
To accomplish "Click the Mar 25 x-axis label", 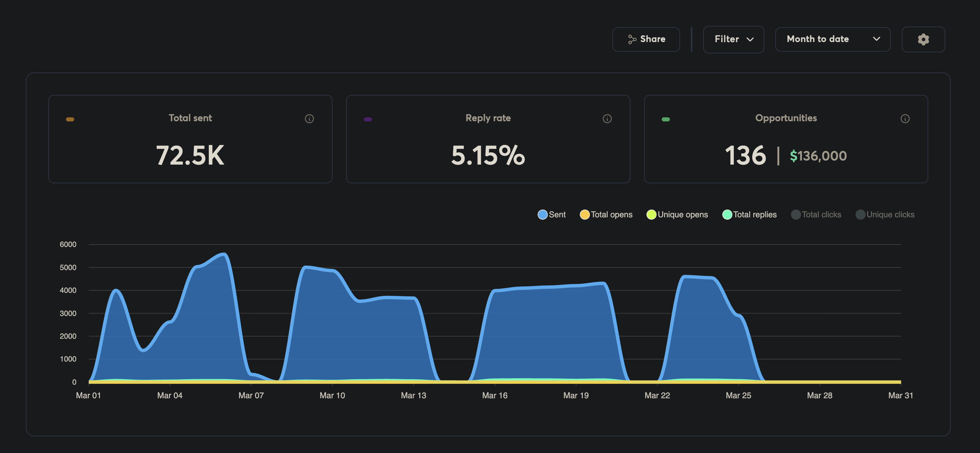I will (739, 395).
